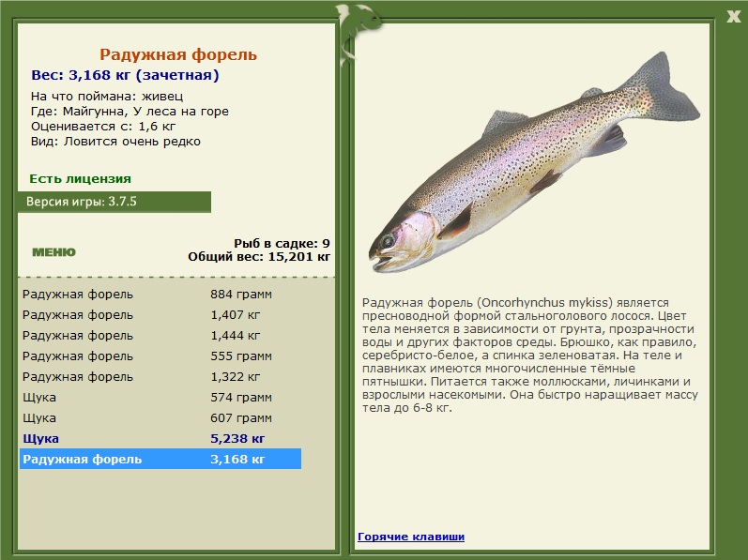Select the 607 грамм Щука entry
Image resolution: width=748 pixels, height=560 pixels.
click(160, 418)
